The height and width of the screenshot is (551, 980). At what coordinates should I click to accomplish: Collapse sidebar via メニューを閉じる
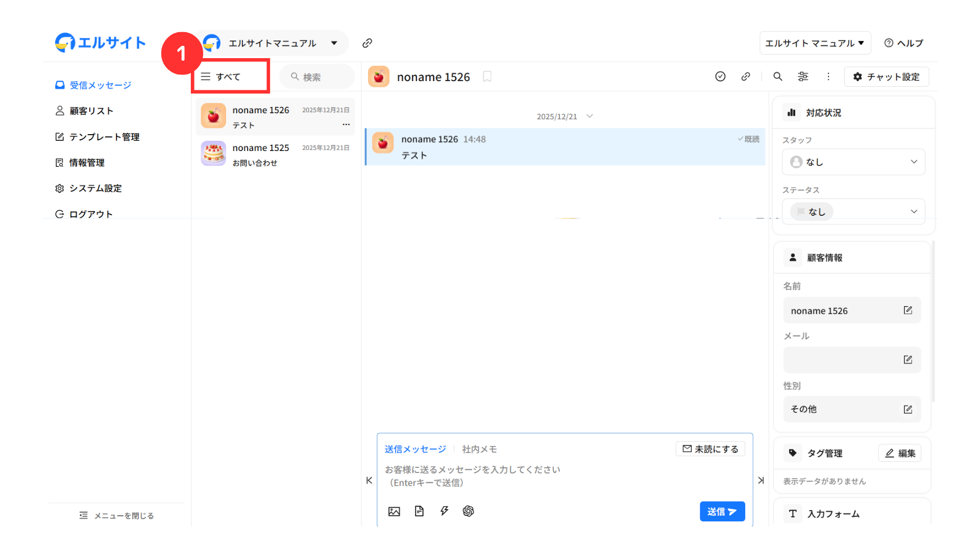(x=116, y=516)
